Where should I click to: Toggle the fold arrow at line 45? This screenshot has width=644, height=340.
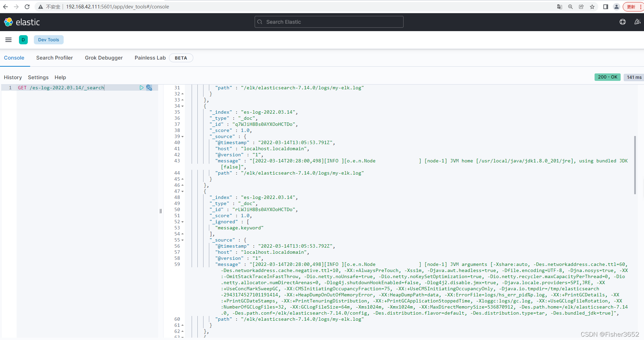[x=183, y=179]
